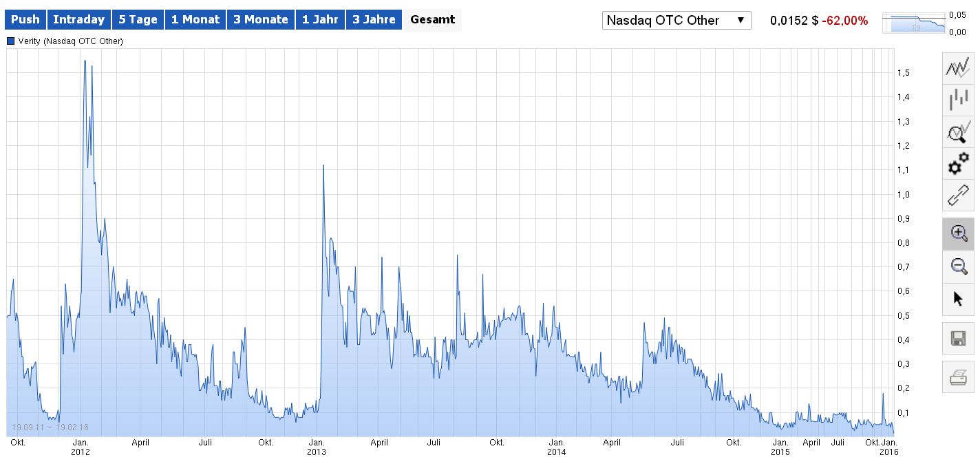Click the Push button
Screen dimensions: 980x464
25,19
